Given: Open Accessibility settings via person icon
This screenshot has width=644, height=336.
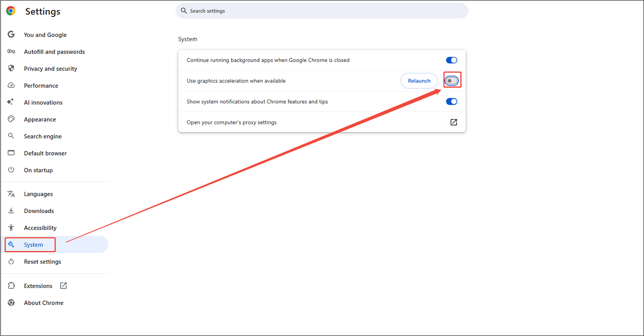Looking at the screenshot, I should 10,227.
